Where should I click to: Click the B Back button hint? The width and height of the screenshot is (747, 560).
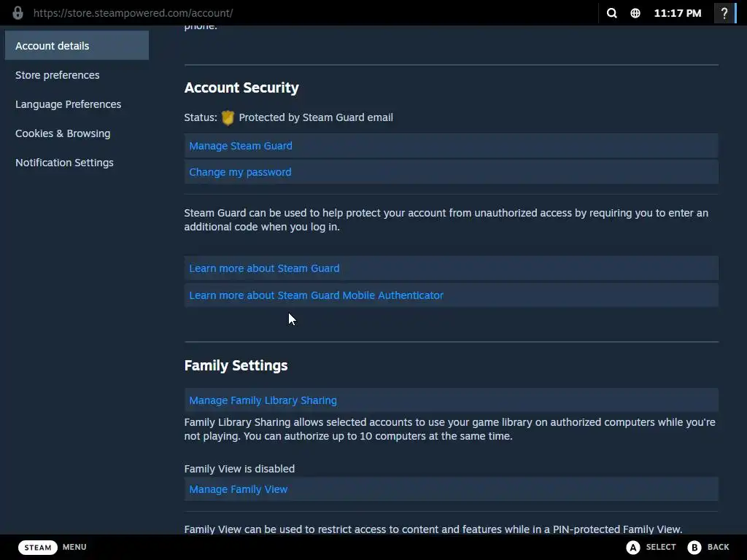pos(708,547)
